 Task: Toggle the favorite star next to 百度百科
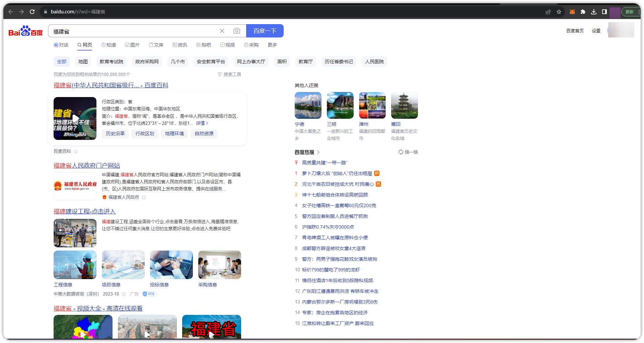[76, 151]
